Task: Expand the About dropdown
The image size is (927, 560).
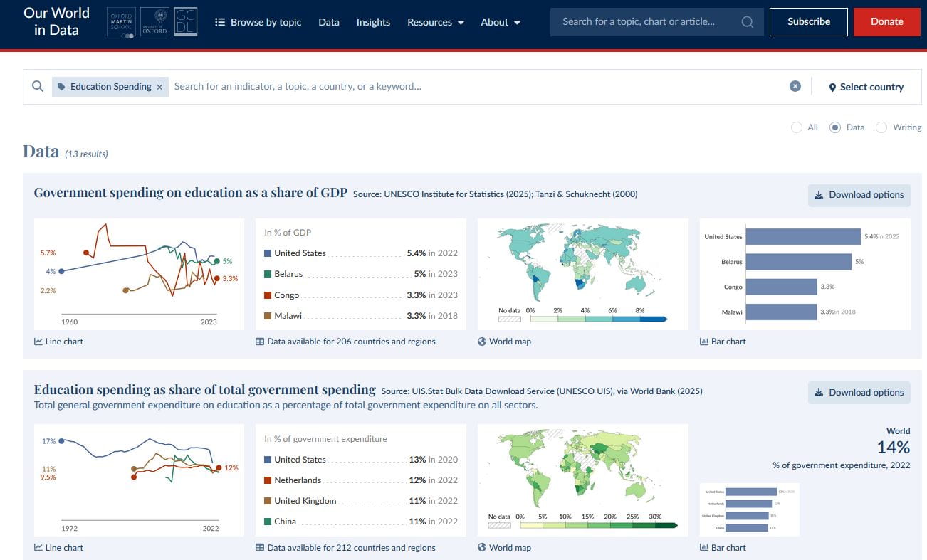Action: click(x=501, y=22)
